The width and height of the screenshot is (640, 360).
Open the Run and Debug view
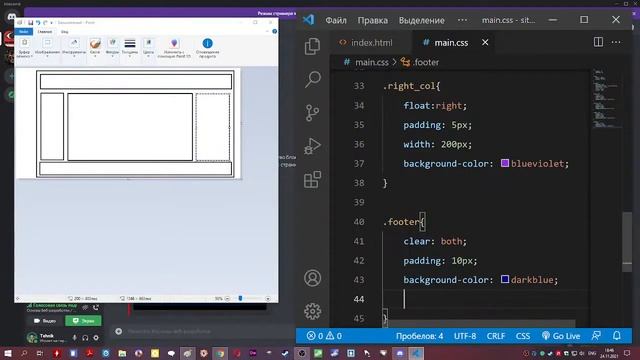click(312, 146)
